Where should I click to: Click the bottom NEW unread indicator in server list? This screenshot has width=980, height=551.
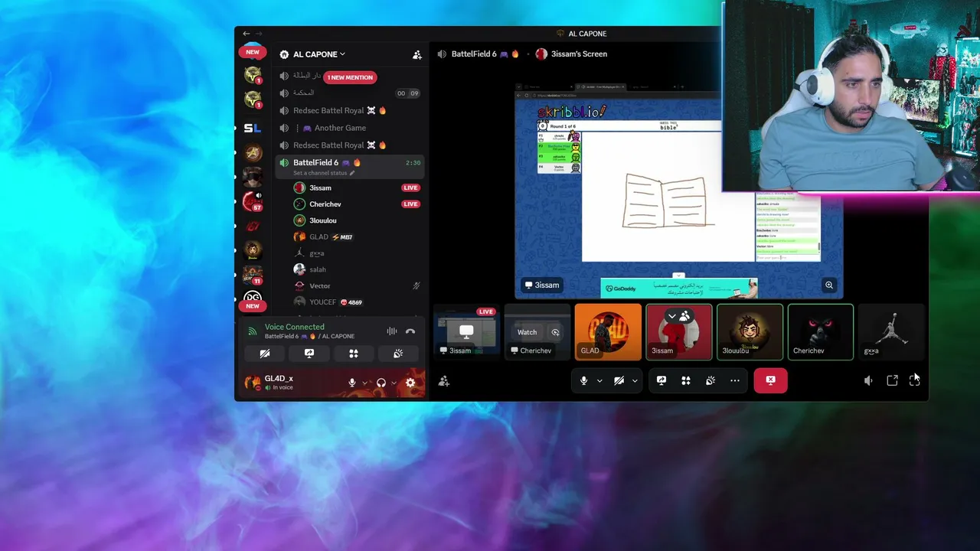(253, 306)
